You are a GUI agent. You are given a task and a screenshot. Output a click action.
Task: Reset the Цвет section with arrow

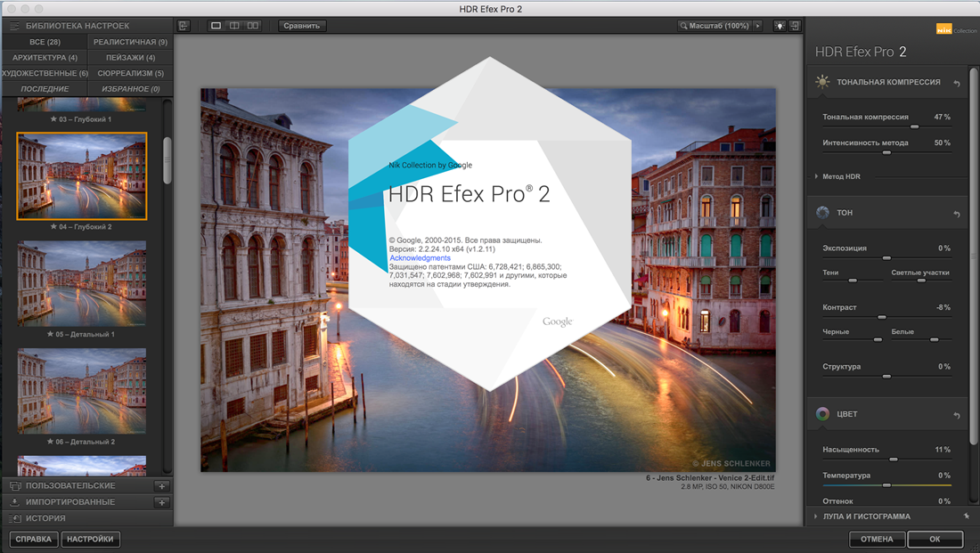click(957, 415)
